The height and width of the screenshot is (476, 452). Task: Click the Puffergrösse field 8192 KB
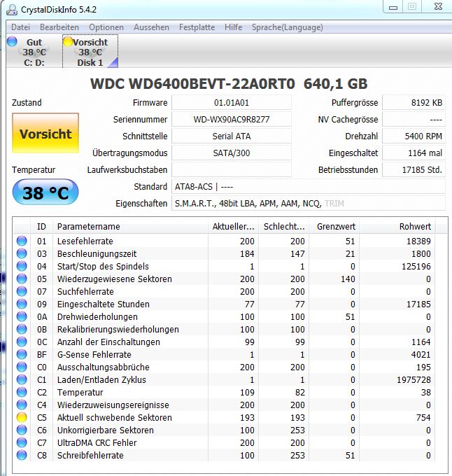pyautogui.click(x=414, y=103)
